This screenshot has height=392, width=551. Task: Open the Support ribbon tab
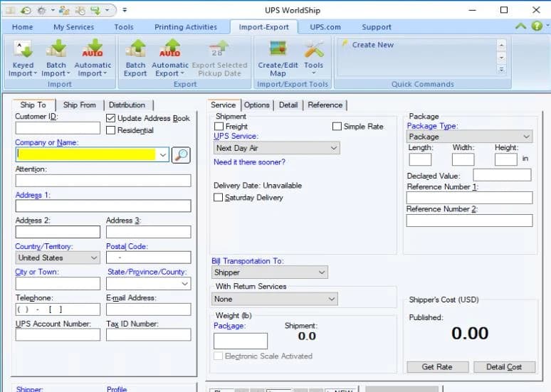click(x=377, y=27)
